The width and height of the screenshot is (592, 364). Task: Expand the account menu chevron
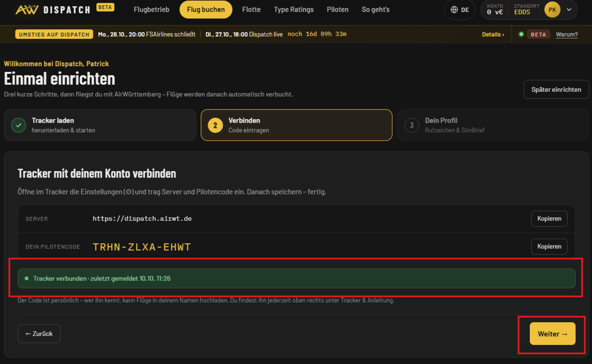pos(569,10)
